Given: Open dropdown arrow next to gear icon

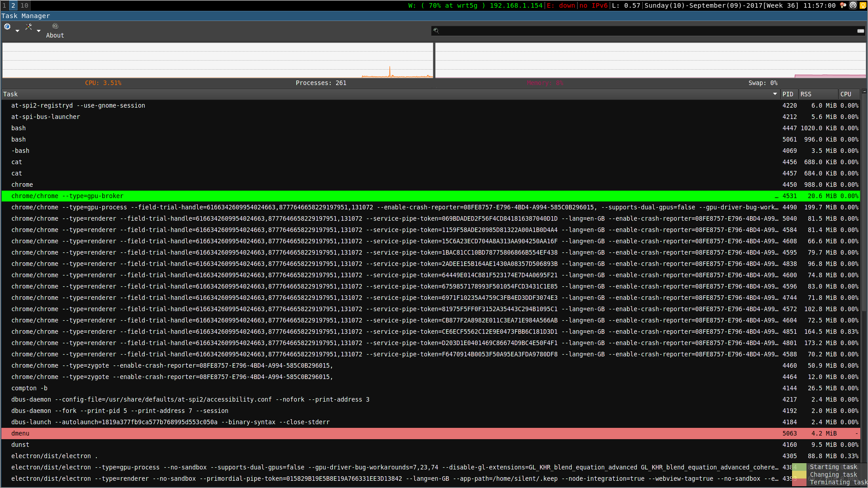Looking at the screenshot, I should [17, 31].
